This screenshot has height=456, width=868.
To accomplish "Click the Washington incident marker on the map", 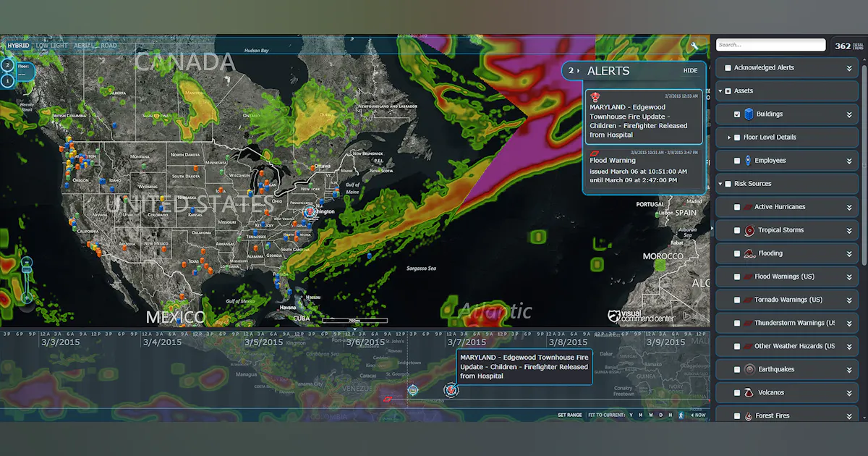I will 310,211.
